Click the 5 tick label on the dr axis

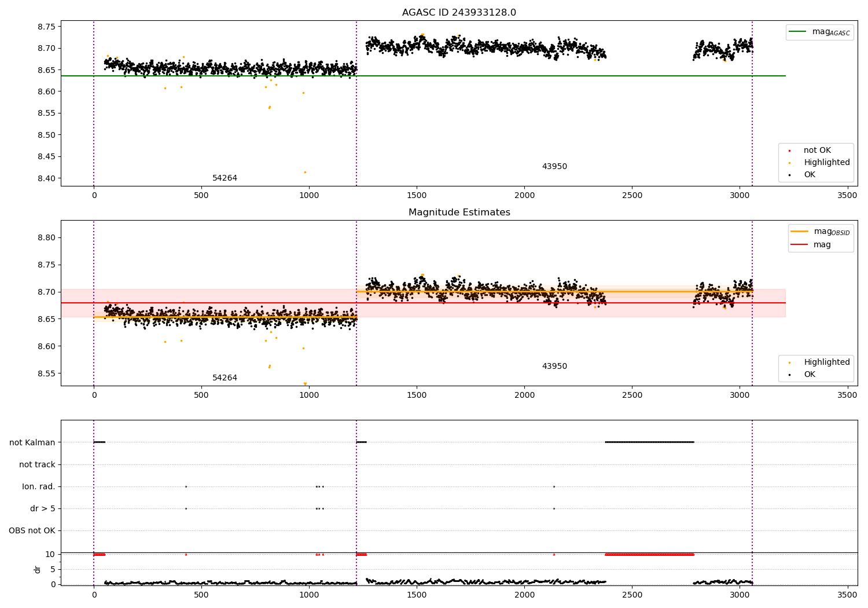[53, 569]
